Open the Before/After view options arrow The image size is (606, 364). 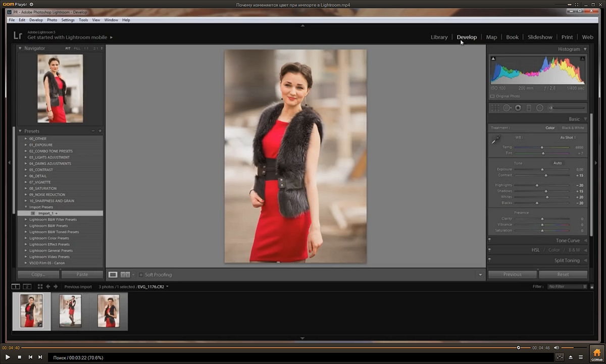click(133, 275)
